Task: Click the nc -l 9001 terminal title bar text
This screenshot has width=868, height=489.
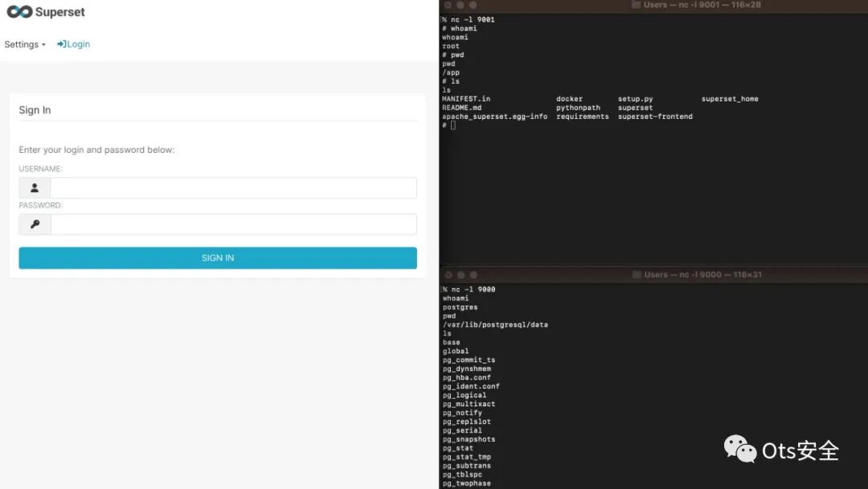Action: [x=702, y=5]
